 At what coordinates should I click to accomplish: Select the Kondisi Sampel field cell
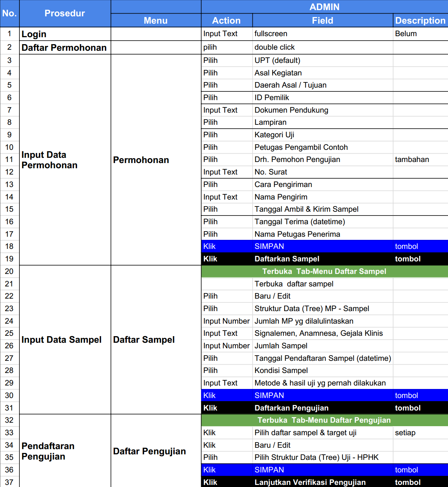322,371
